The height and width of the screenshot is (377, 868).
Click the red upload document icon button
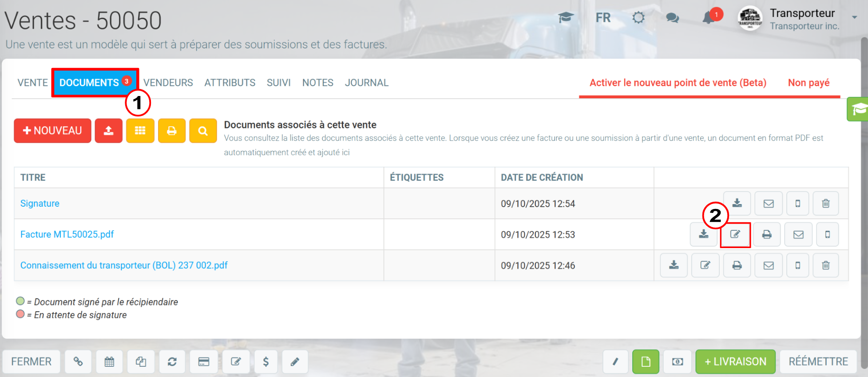[108, 131]
